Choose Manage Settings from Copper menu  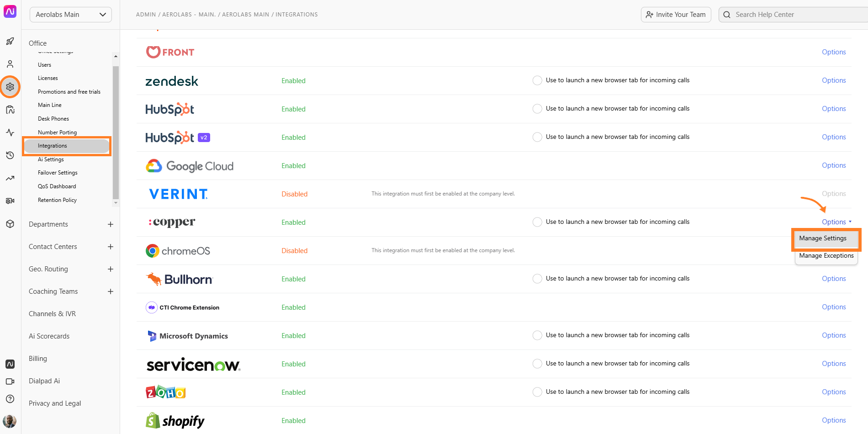[x=826, y=238]
